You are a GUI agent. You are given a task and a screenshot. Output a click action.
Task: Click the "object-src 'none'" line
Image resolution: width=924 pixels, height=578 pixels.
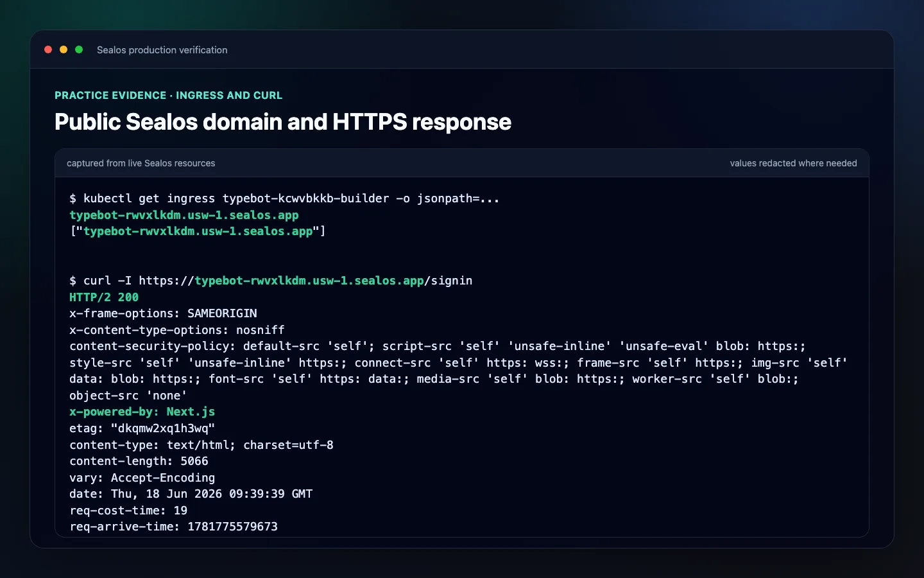click(x=128, y=396)
